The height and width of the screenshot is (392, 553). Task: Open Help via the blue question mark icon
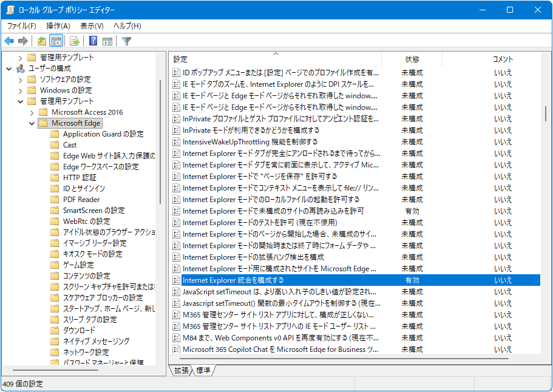point(93,41)
